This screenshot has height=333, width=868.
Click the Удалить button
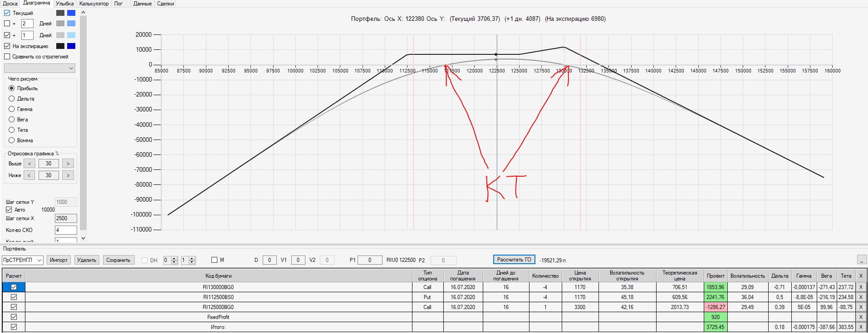pos(87,260)
